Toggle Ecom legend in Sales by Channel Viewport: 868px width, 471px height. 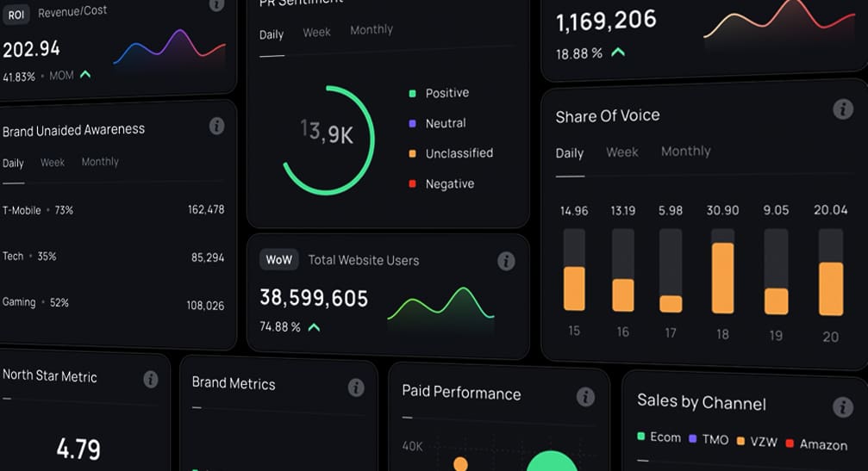click(x=659, y=437)
